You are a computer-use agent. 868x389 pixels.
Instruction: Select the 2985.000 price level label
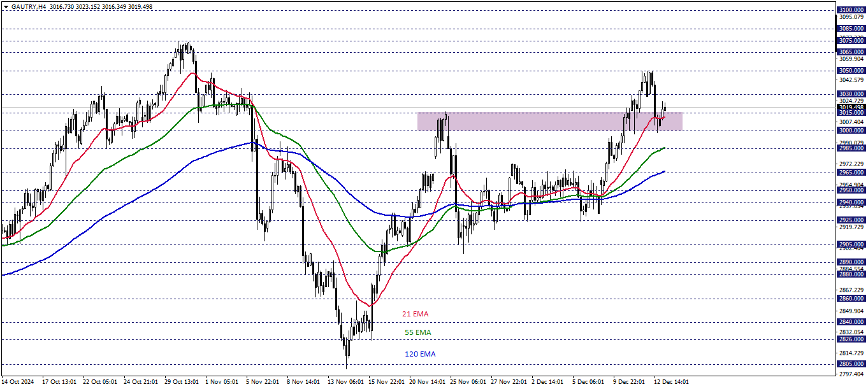tap(851, 149)
